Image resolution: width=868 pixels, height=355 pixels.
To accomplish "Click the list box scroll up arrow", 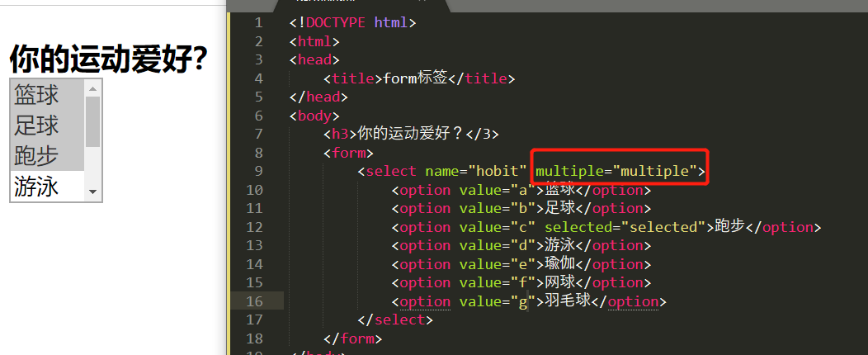I will pyautogui.click(x=93, y=88).
